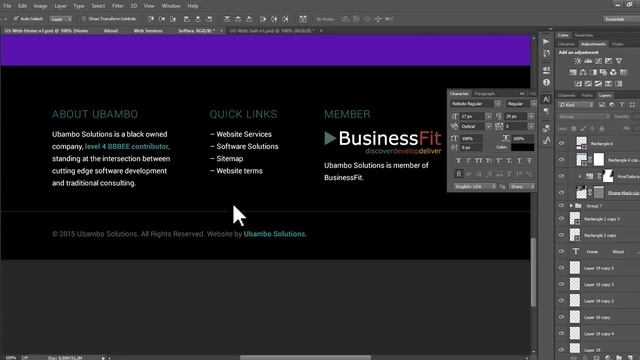Click the vertical canvas scrollbar
The width and height of the screenshot is (640, 360).
(x=533, y=271)
